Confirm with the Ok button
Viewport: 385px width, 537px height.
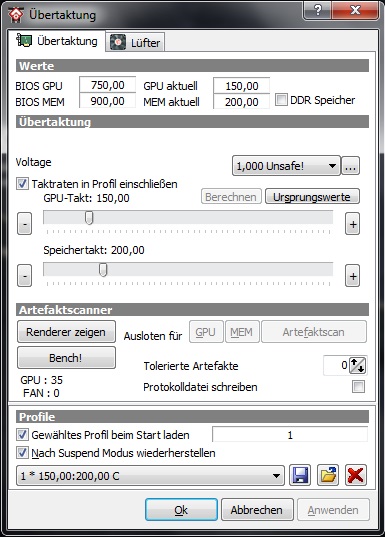click(x=181, y=510)
